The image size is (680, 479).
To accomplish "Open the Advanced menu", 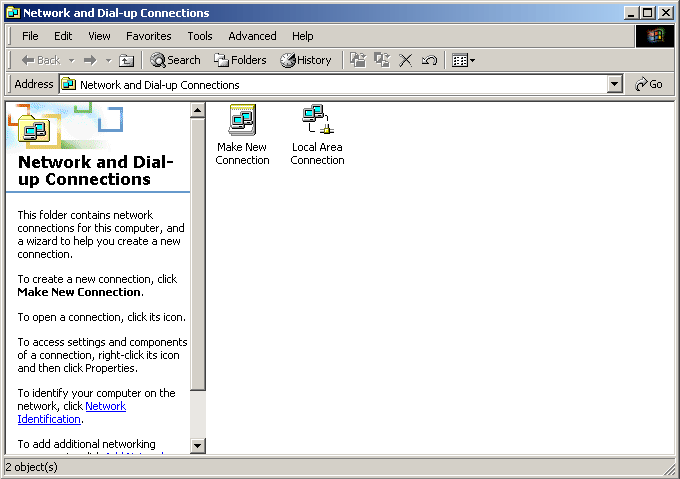I will (252, 36).
